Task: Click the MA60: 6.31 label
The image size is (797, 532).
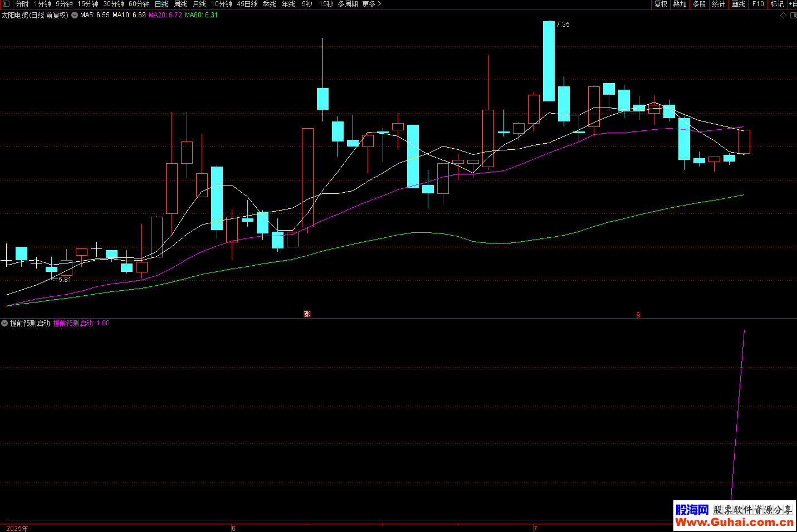Action: pyautogui.click(x=202, y=15)
